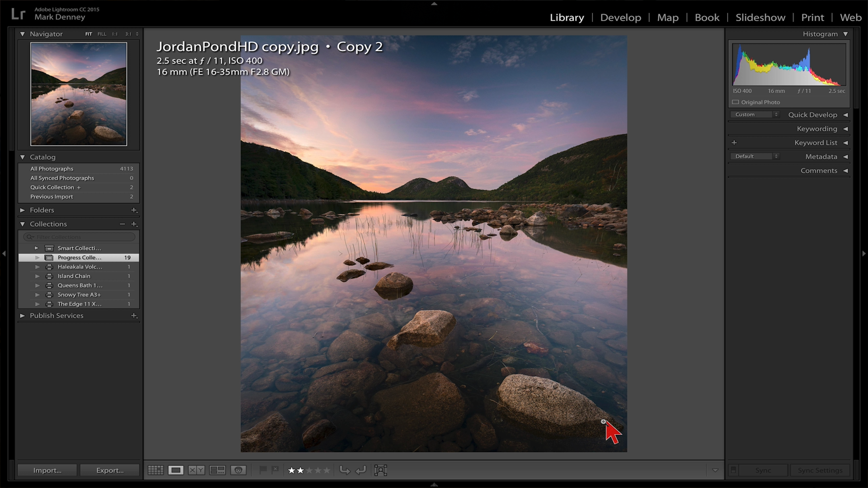Select All Photographs in Catalog
Screen dimensions: 868x488
[x=79, y=169]
